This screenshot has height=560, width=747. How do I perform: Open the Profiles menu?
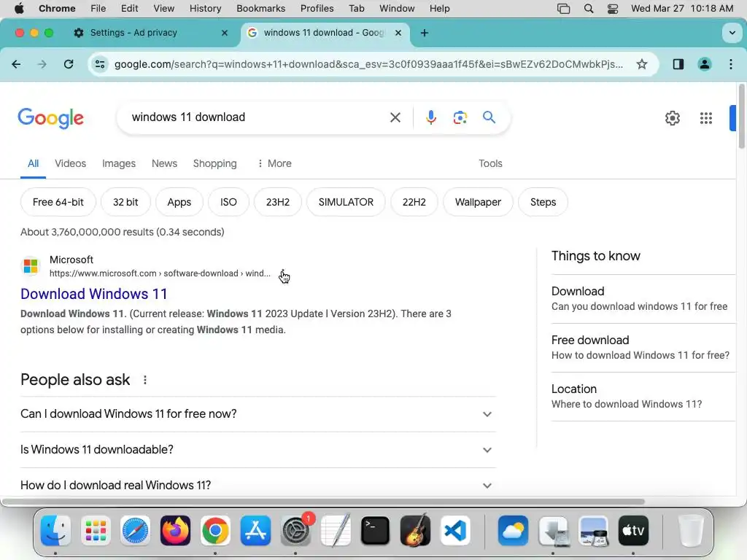tap(317, 9)
